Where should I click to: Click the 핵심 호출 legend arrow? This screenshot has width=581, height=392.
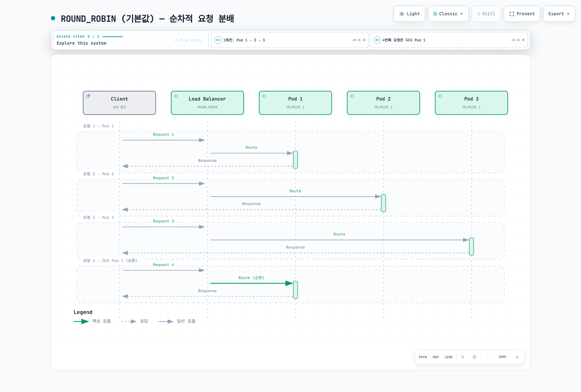[81, 322]
